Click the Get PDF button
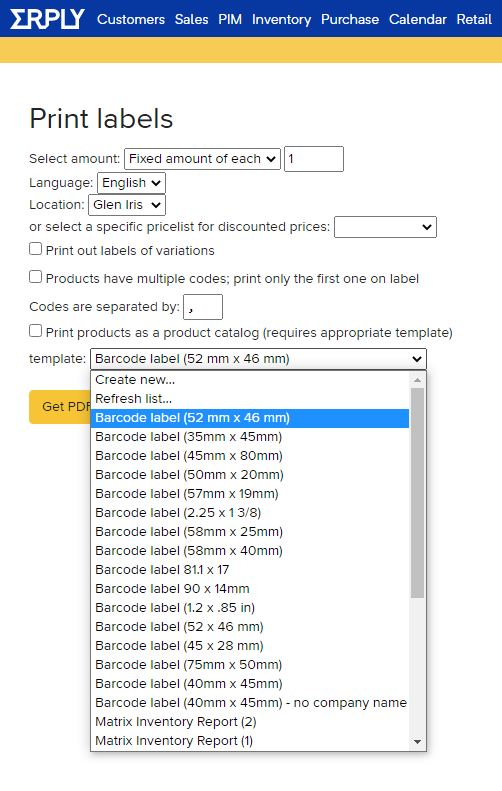 click(60, 407)
